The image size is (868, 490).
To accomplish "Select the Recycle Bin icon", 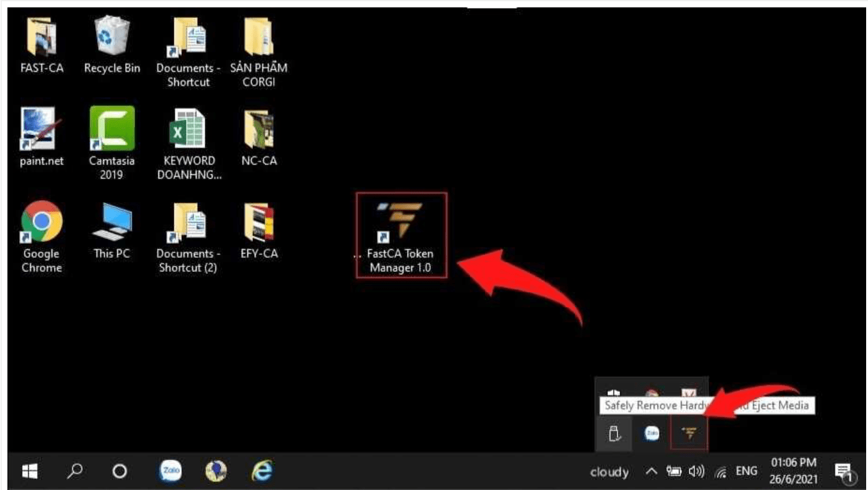I will (x=112, y=37).
